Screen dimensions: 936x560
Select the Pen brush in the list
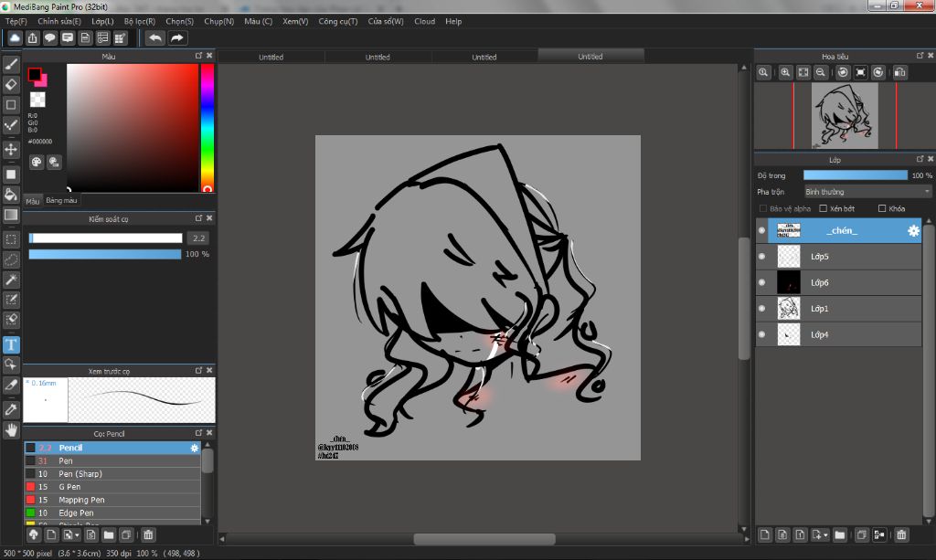[112, 461]
